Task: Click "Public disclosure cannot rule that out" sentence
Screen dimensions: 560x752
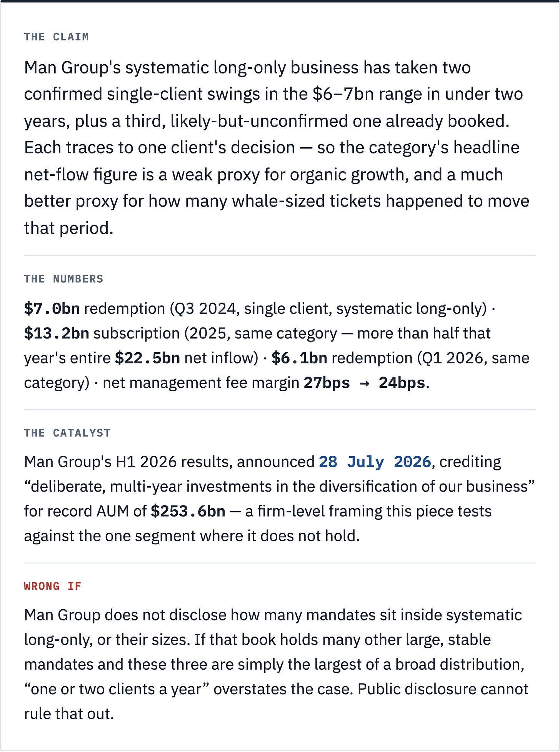Action: click(x=276, y=702)
